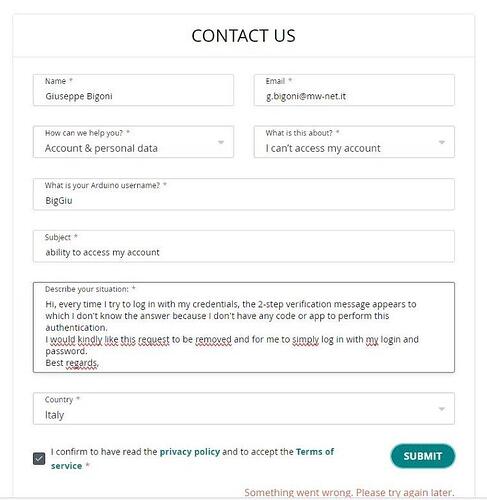
Task: Click the arrow beside 'I can't access my account'
Action: (442, 142)
